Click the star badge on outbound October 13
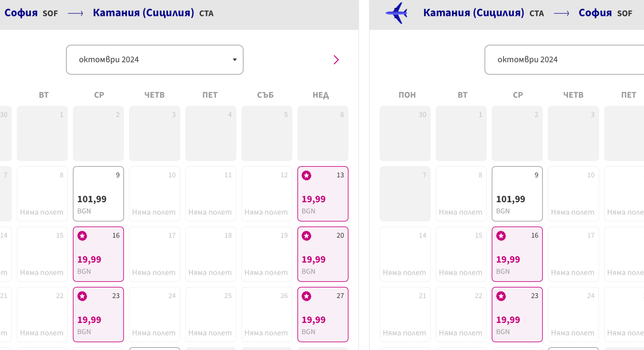644x350 pixels. [x=307, y=175]
